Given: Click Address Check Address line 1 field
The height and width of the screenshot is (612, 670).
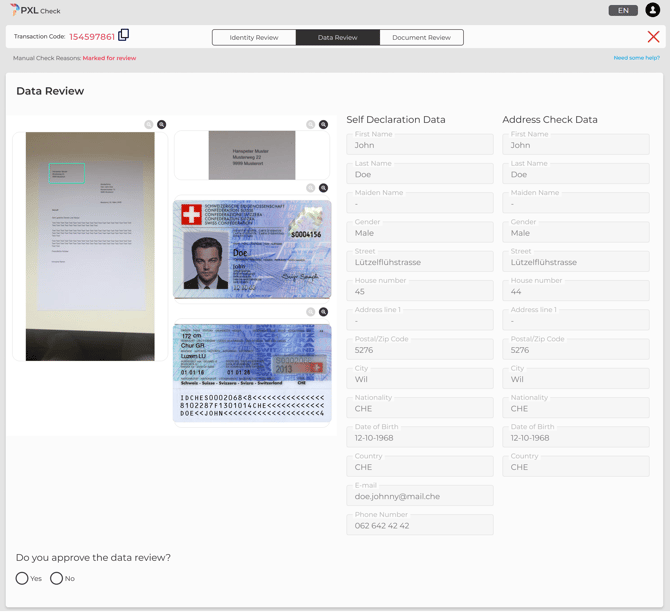Looking at the screenshot, I should pos(576,320).
